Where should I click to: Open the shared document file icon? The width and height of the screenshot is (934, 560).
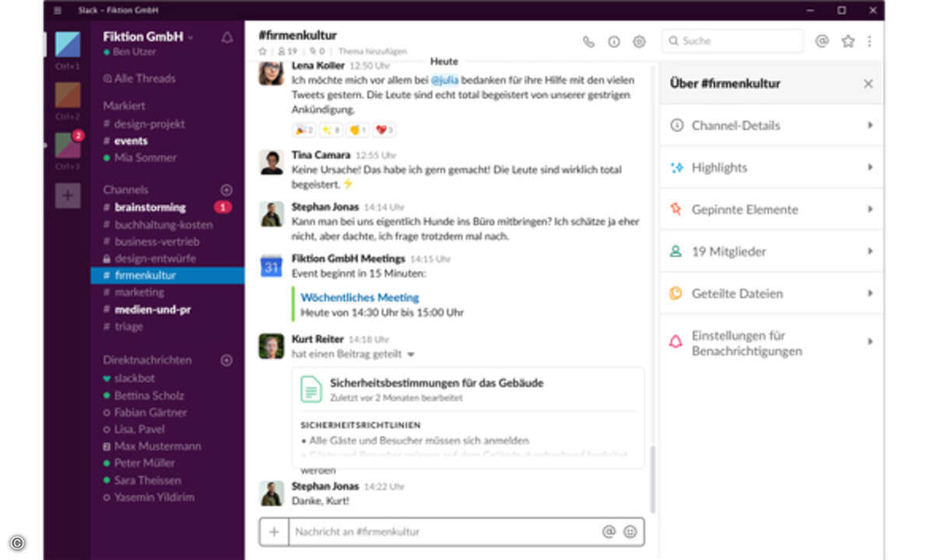point(311,389)
